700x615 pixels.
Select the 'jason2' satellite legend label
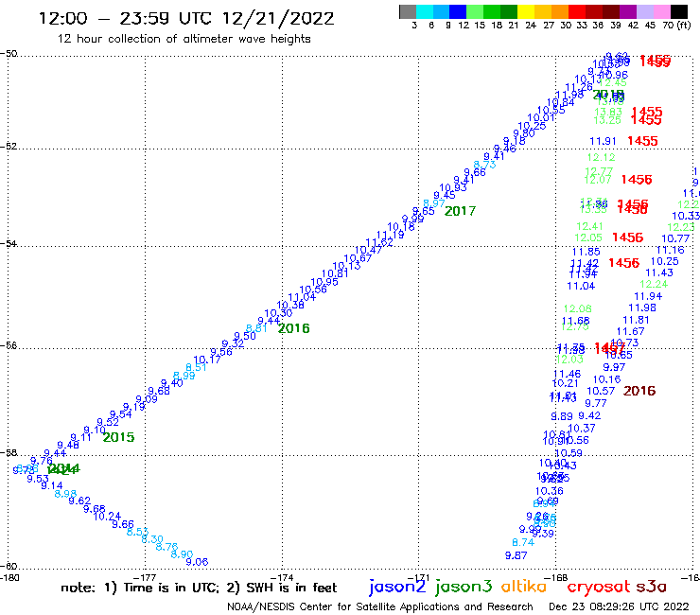click(x=397, y=587)
